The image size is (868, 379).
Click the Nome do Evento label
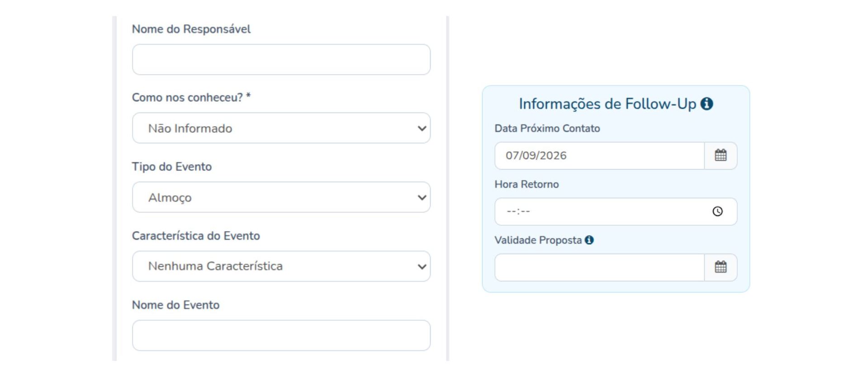175,305
